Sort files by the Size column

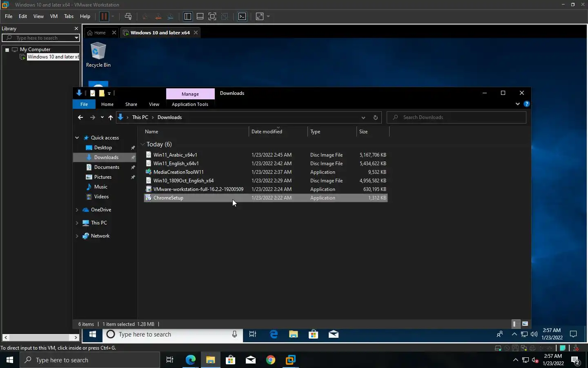click(x=373, y=132)
